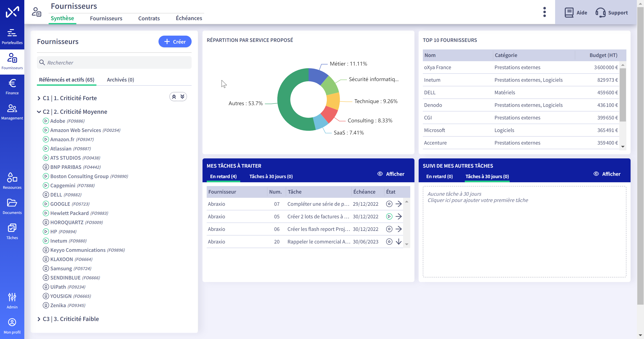
Task: Collapse all groups with double-up chevron
Action: pyautogui.click(x=174, y=97)
